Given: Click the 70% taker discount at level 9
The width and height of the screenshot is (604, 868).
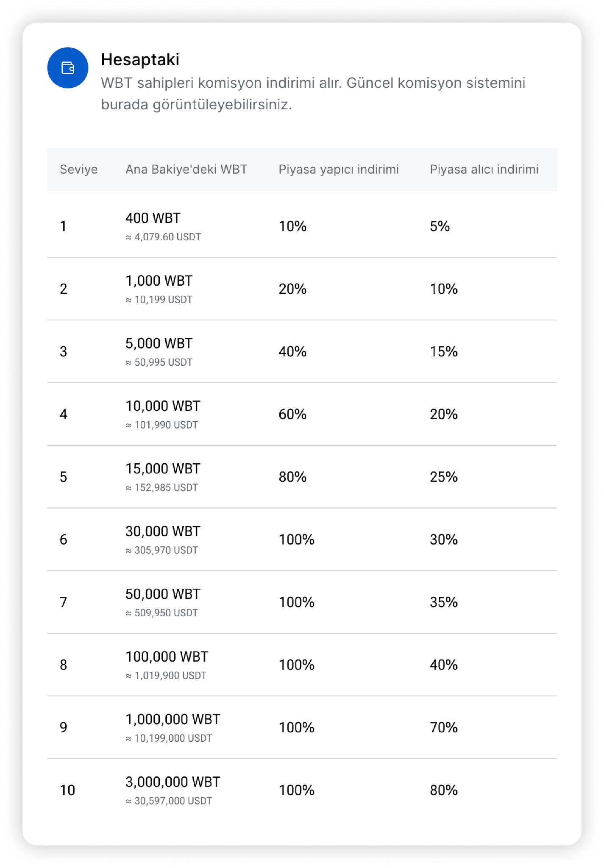Looking at the screenshot, I should tap(444, 728).
